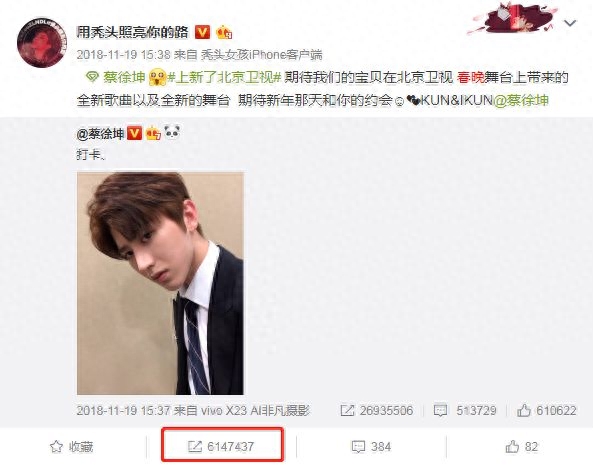593x465 pixels.
Task: Open the 2018-11-19 15:38 post timestamp
Action: 123,55
